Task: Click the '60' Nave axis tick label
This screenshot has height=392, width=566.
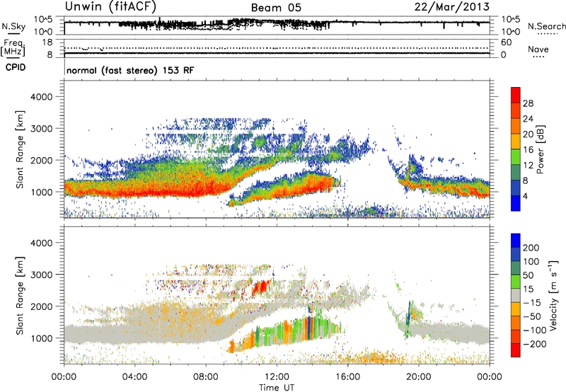Action: (506, 42)
